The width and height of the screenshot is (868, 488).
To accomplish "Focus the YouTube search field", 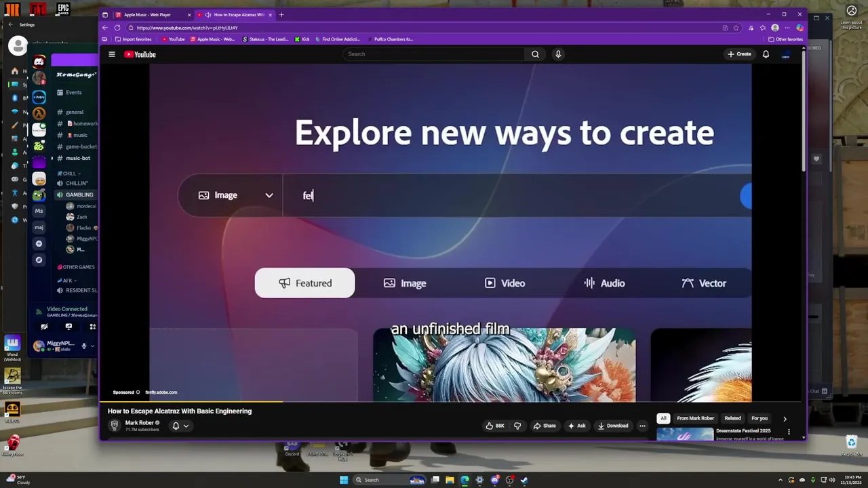I will coord(434,54).
